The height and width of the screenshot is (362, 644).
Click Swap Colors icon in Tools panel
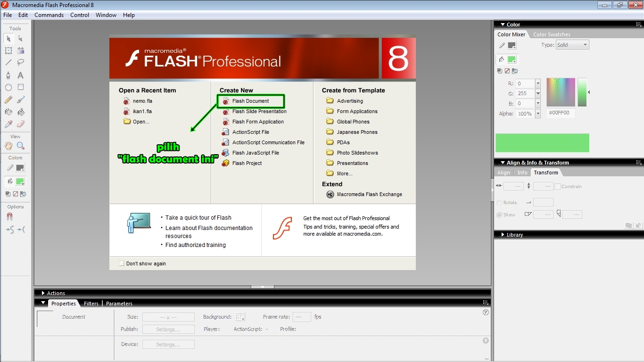pyautogui.click(x=23, y=194)
